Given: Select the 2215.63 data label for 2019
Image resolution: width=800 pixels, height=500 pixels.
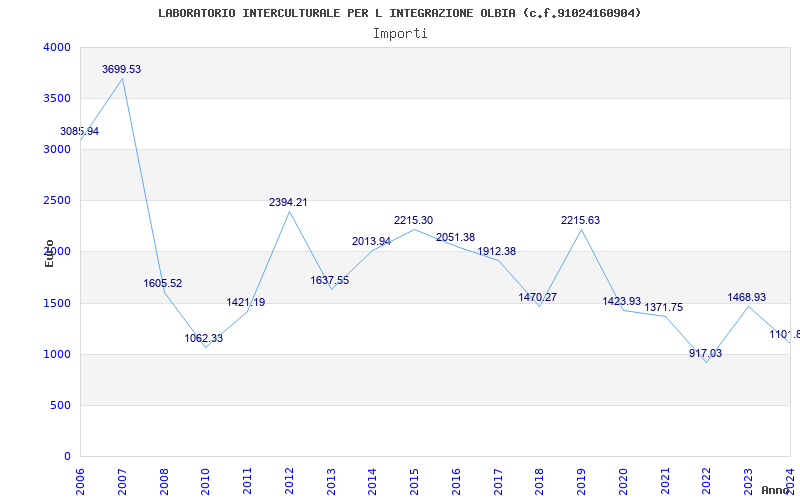Looking at the screenshot, I should tap(581, 220).
